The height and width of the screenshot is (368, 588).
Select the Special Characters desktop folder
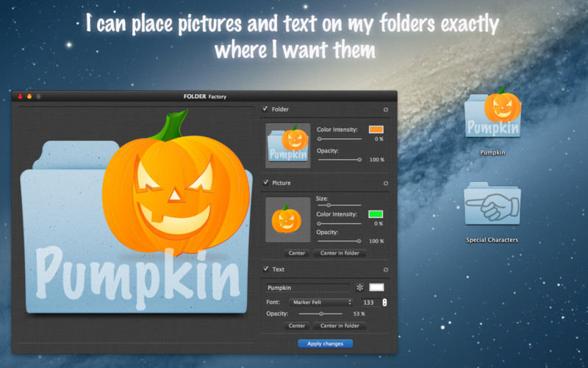click(492, 203)
